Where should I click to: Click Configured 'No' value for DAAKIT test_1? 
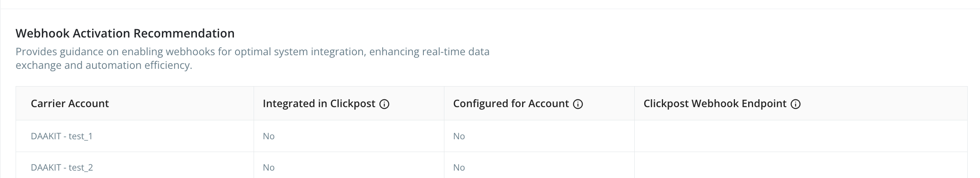459,136
